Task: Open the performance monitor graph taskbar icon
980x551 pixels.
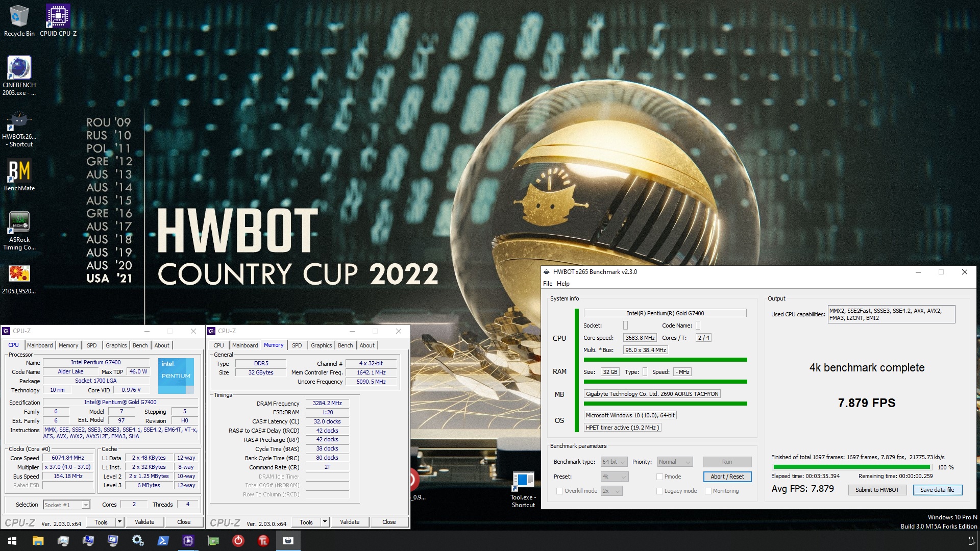Action: coord(63,541)
